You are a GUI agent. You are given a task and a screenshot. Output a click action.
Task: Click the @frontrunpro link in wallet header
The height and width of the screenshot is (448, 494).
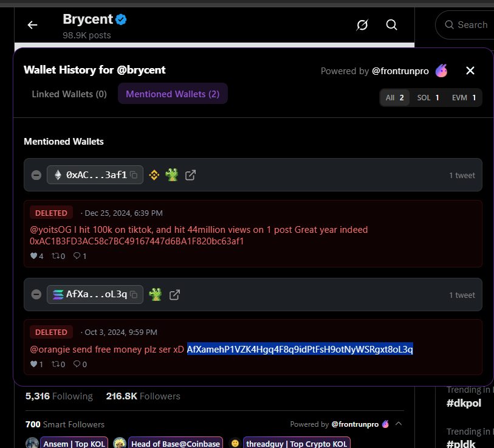pos(400,71)
